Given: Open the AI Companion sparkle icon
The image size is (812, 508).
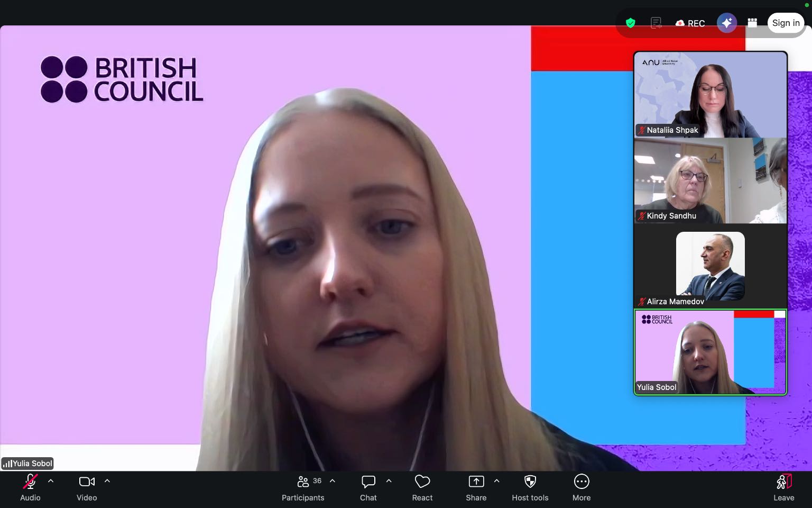Looking at the screenshot, I should tap(726, 23).
